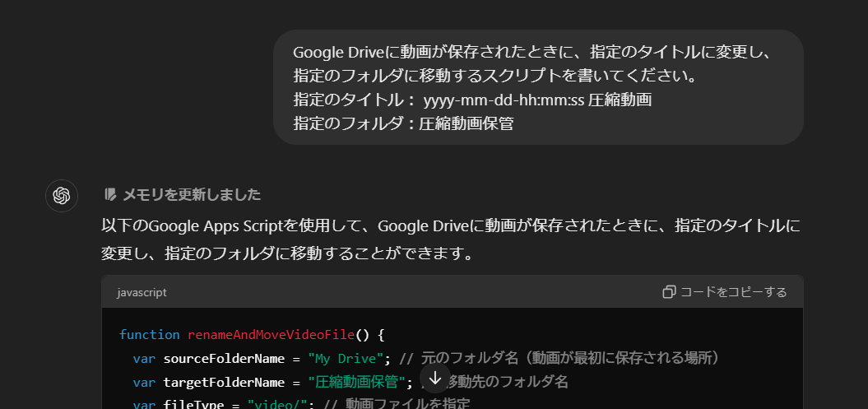The width and height of the screenshot is (868, 409).
Task: Click the function keyword in the code block
Action: click(x=150, y=335)
